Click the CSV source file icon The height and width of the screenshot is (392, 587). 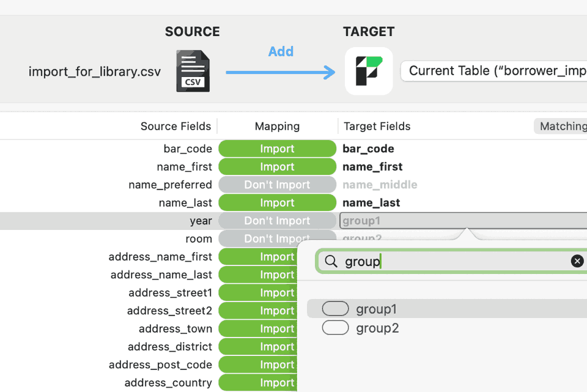193,71
